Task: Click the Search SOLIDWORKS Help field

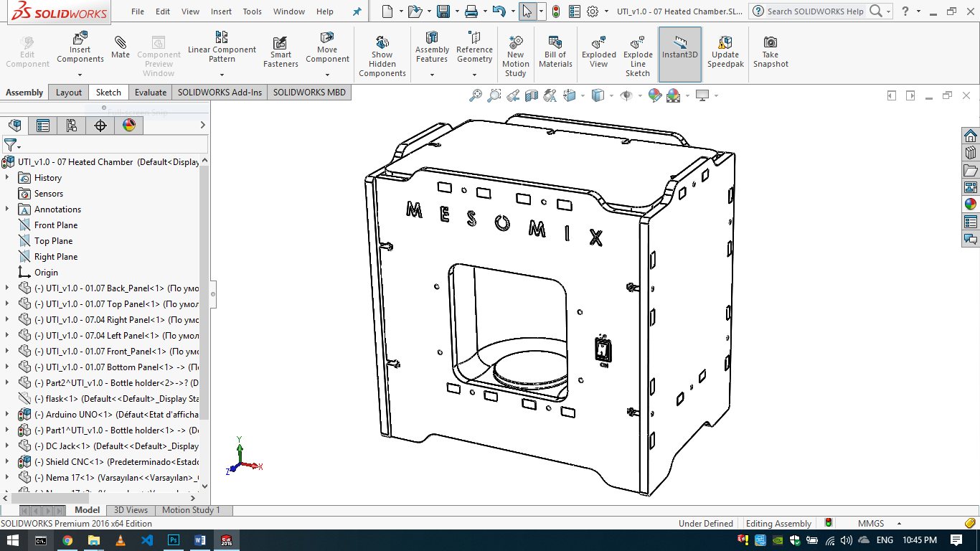Action: point(815,11)
